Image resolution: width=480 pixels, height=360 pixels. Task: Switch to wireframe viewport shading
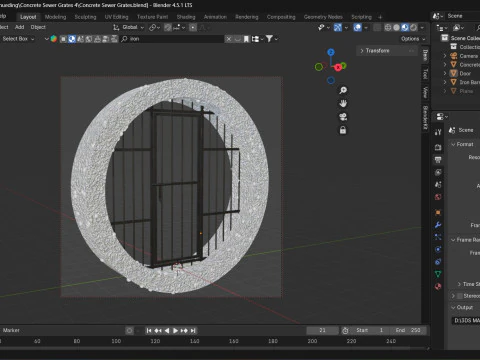[x=388, y=28]
